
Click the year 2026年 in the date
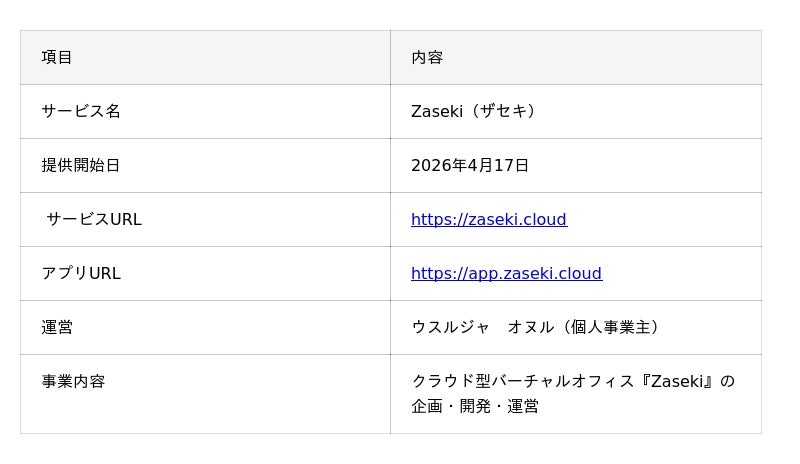tap(439, 165)
